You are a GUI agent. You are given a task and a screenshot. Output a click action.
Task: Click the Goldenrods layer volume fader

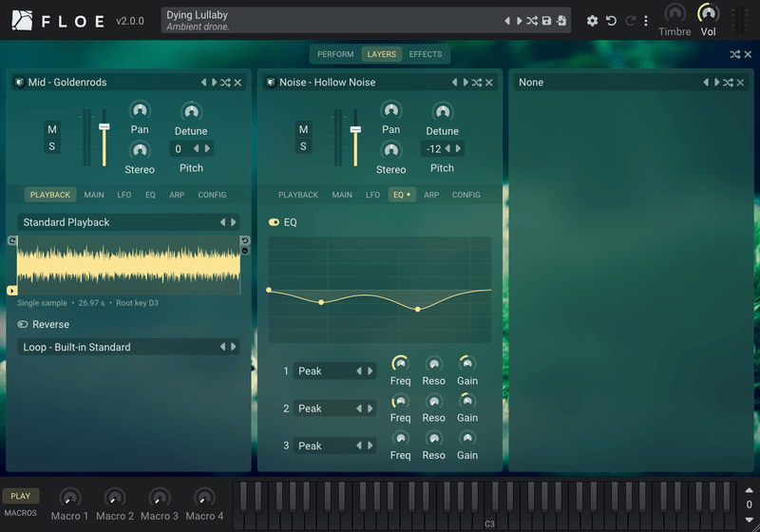pyautogui.click(x=104, y=138)
